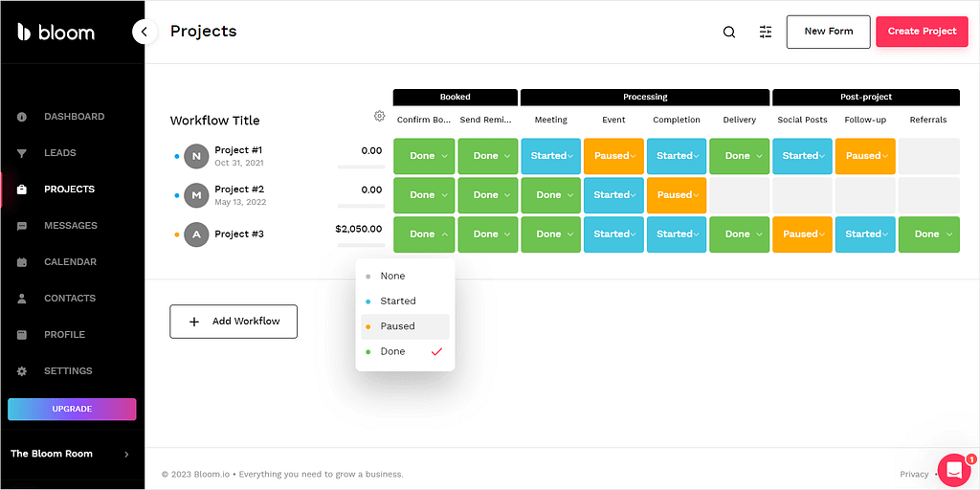Open Project #1 Meeting Started dropdown
Viewport: 980px width, 490px height.
pos(550,156)
